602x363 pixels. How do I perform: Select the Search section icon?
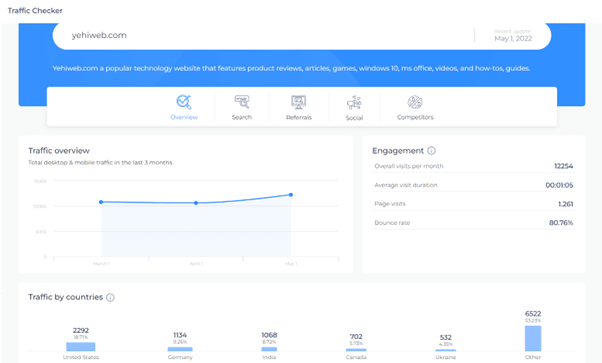242,102
